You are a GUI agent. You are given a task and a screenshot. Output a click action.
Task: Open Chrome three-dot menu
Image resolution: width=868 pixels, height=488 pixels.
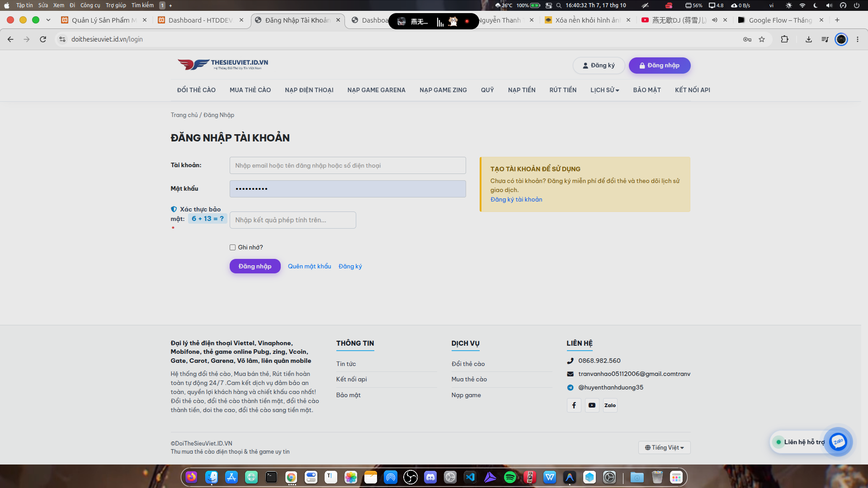[857, 39]
